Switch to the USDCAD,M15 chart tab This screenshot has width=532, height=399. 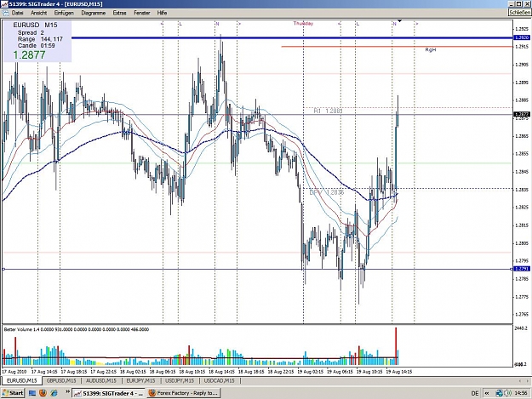(219, 380)
